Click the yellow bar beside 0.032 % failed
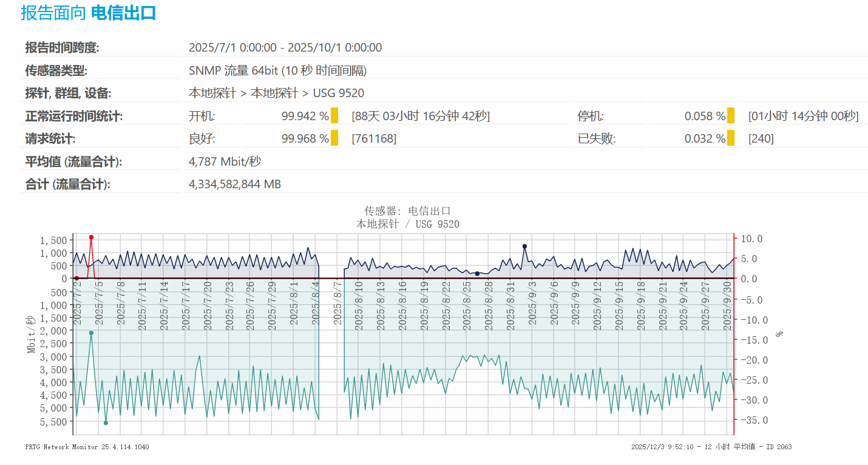868x465 pixels. coord(731,138)
